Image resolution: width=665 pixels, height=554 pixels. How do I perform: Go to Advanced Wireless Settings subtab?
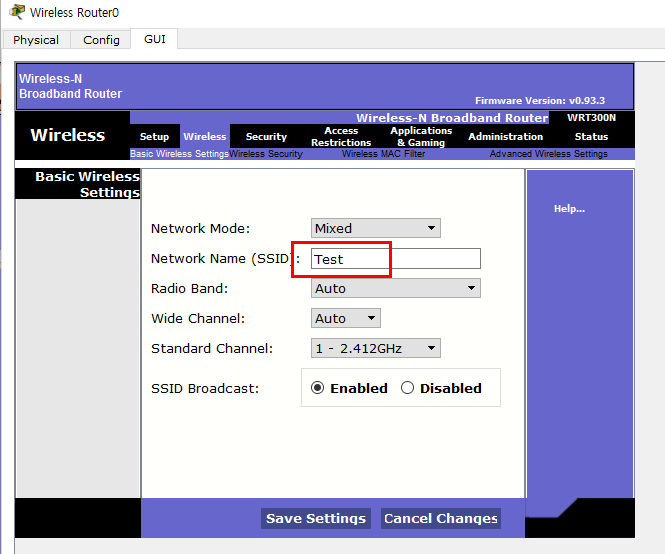[548, 154]
